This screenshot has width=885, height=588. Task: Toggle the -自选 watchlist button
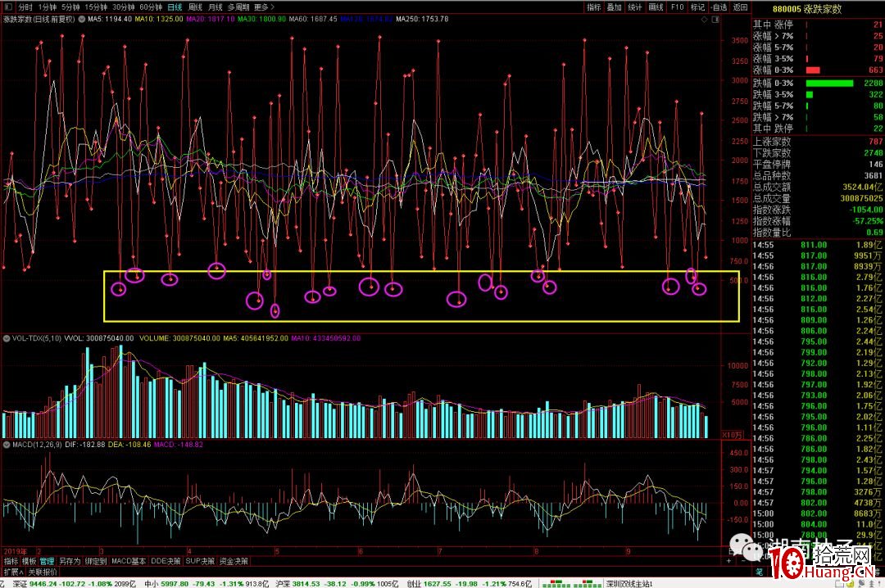pyautogui.click(x=718, y=7)
